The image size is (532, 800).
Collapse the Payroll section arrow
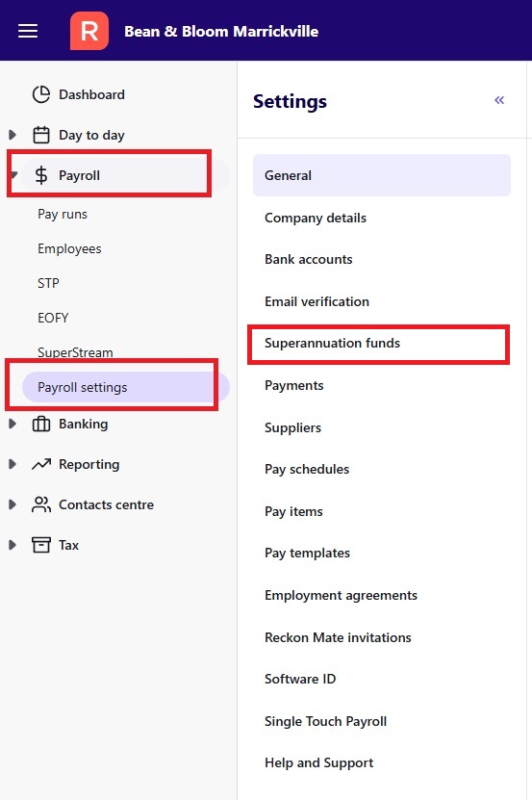[13, 175]
